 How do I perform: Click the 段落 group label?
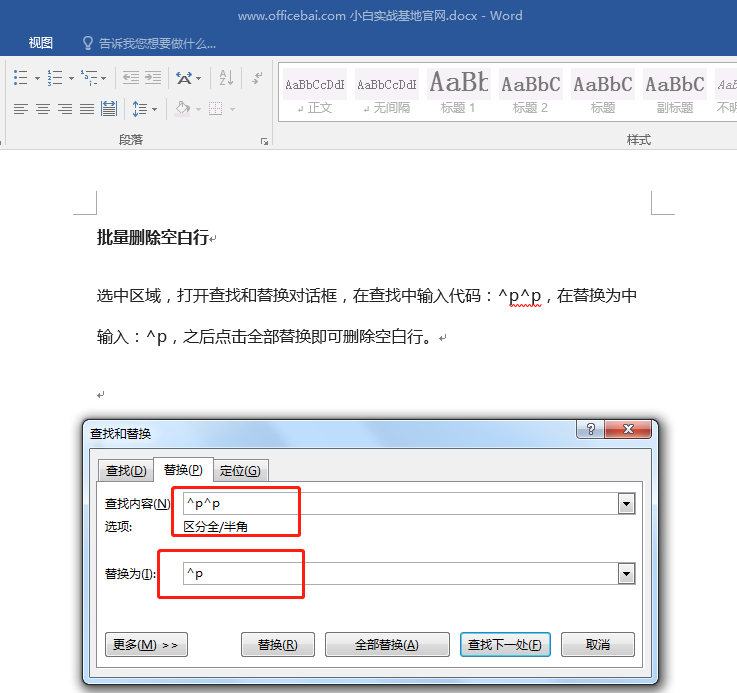coord(131,140)
